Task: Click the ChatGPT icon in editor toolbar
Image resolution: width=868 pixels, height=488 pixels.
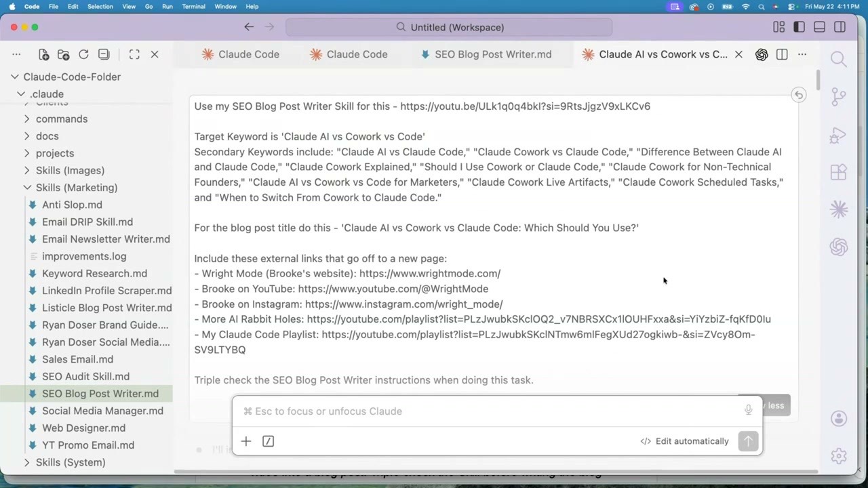Action: point(762,54)
